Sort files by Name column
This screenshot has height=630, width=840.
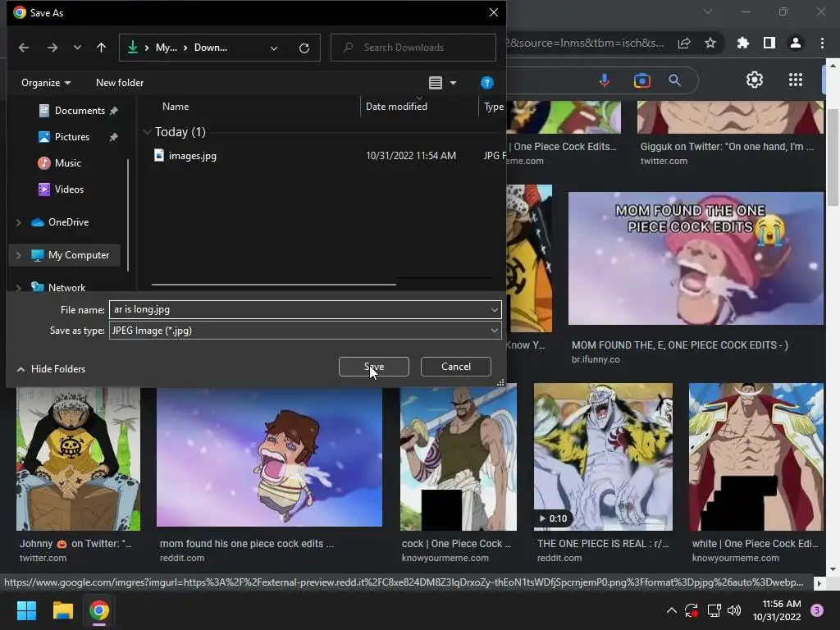(x=176, y=107)
